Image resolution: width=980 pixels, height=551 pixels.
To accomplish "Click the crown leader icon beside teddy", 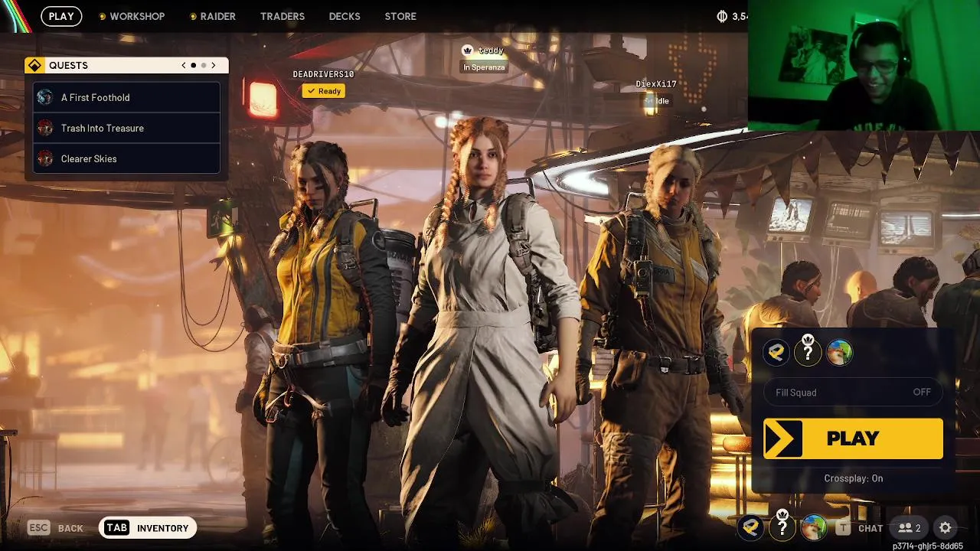I will pos(468,51).
